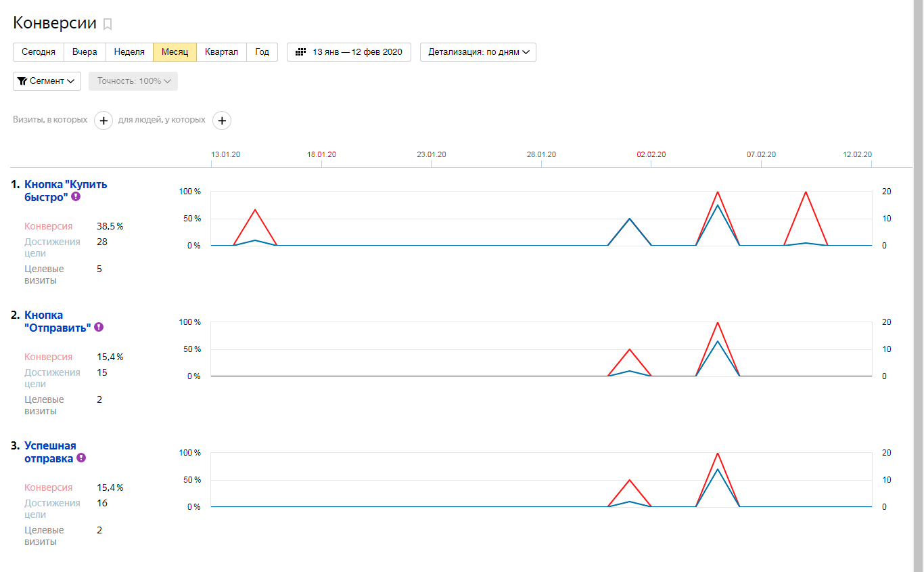Switch period to Неделя
The height and width of the screenshot is (572, 924).
pos(129,52)
